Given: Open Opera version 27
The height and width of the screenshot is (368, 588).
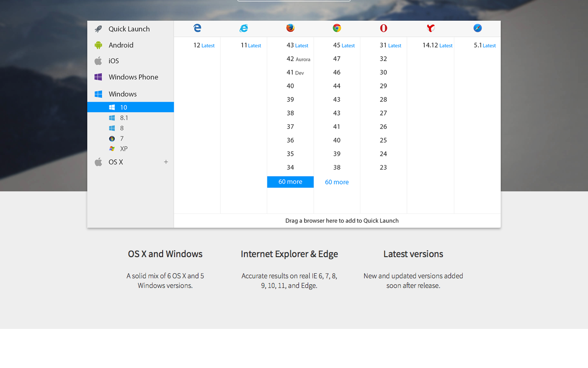Looking at the screenshot, I should coord(384,113).
